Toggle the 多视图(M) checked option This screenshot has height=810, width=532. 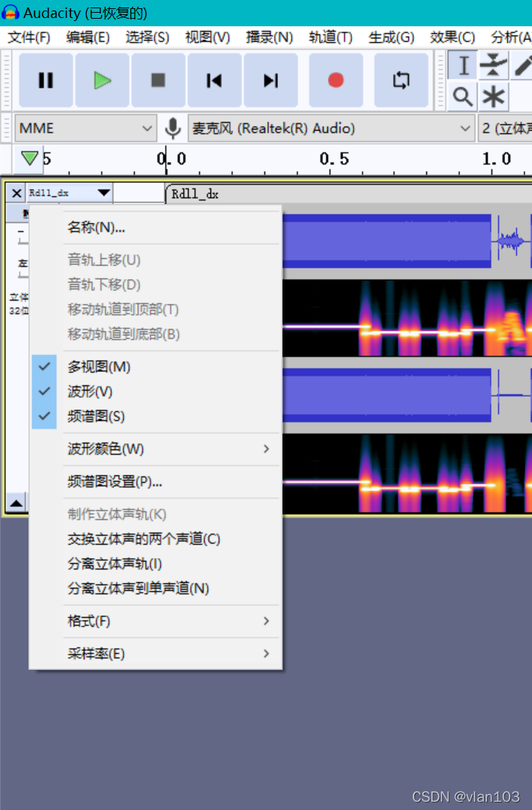(155, 367)
